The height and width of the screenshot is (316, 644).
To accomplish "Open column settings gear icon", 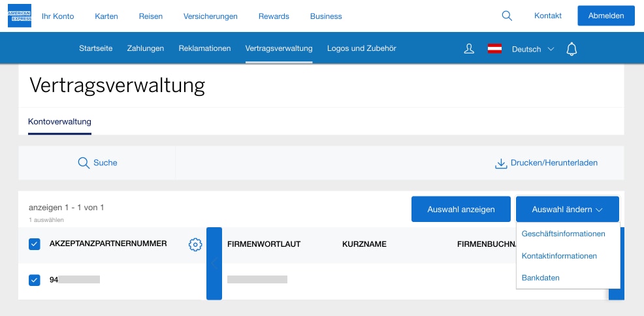I will (x=195, y=244).
